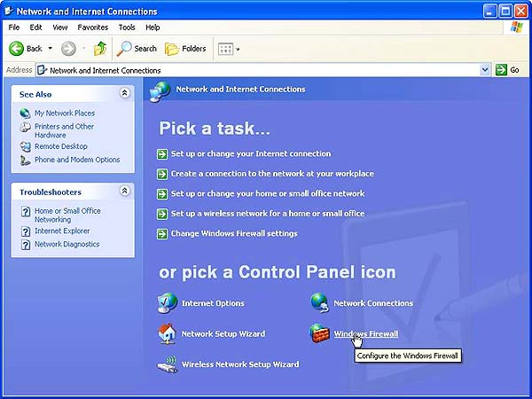Click the green Back arrow icon
The image size is (532, 399).
(x=16, y=49)
